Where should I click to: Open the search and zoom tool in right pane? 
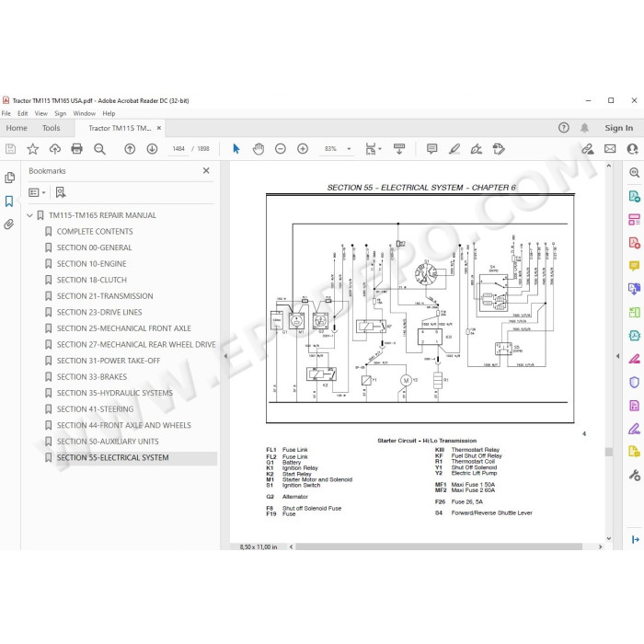[634, 173]
